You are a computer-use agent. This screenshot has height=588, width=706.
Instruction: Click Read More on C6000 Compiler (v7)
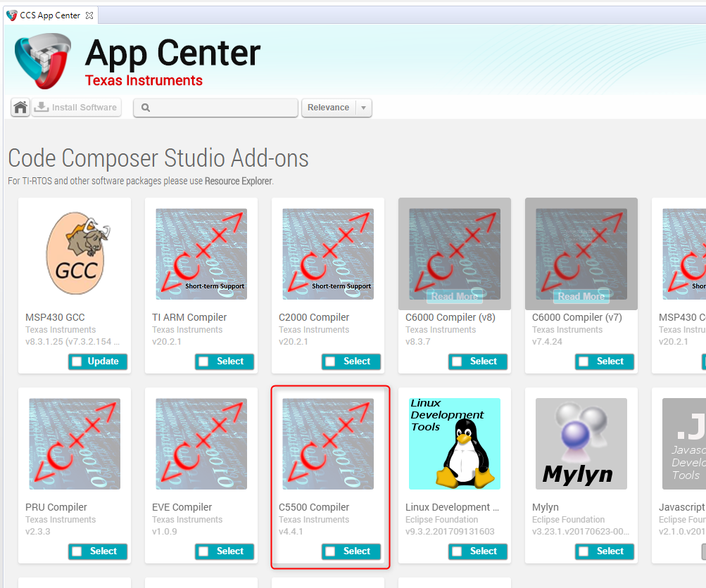click(x=581, y=296)
